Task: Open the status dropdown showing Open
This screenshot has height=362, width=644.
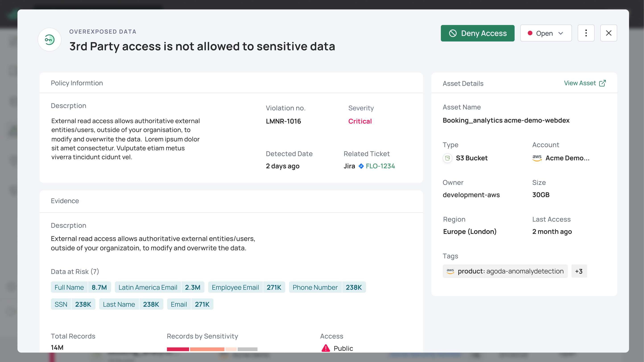Action: click(546, 33)
